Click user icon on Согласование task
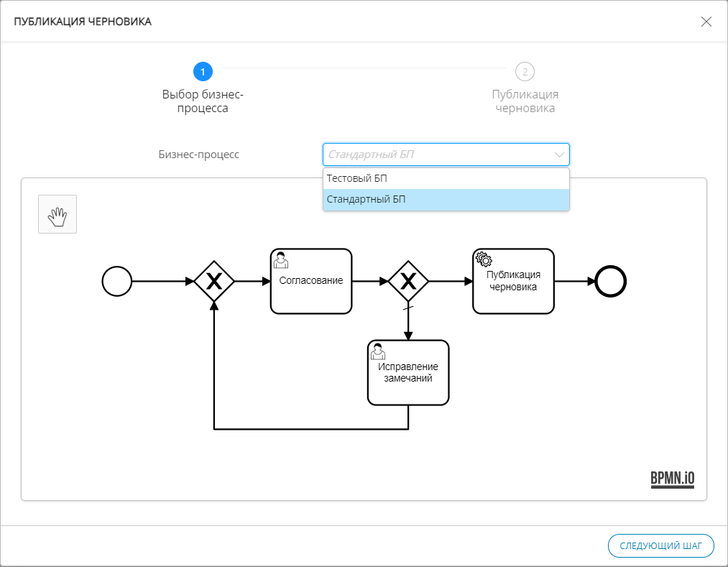Image resolution: width=728 pixels, height=567 pixels. tap(281, 260)
